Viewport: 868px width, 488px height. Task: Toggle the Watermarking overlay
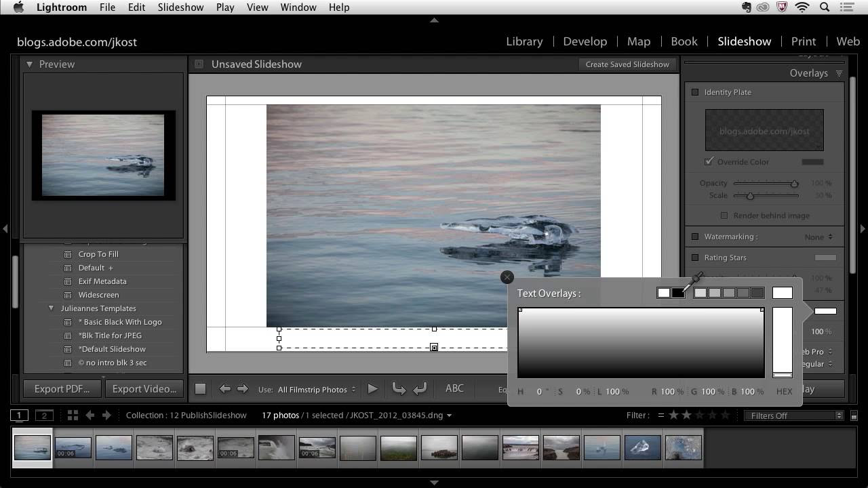coord(695,237)
